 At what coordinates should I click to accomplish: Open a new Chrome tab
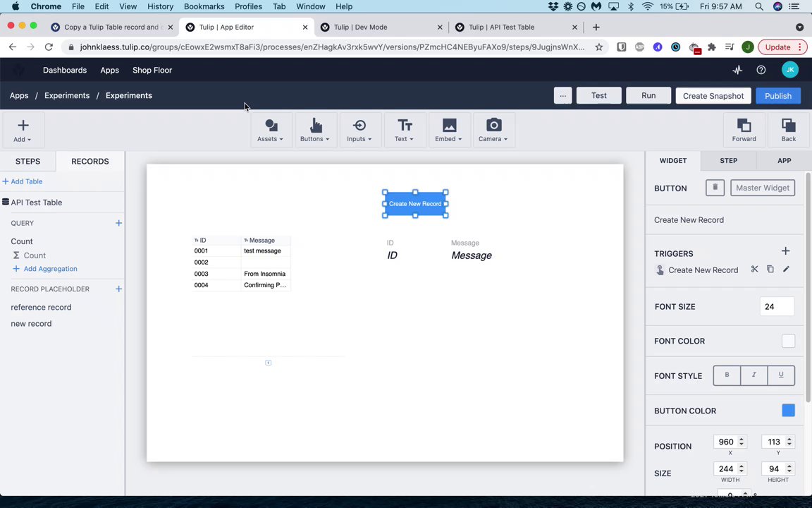pos(596,27)
